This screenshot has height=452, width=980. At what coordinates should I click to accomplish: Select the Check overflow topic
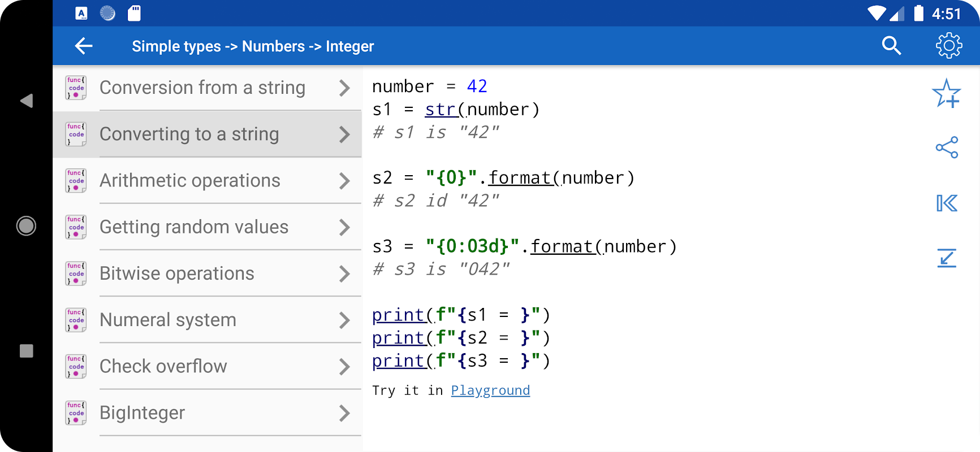click(x=163, y=367)
